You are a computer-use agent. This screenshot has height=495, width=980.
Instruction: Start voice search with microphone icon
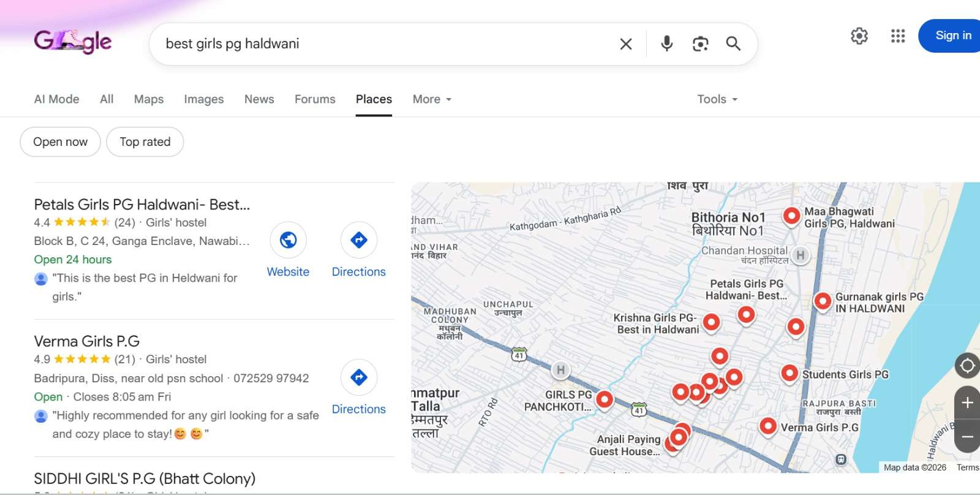667,43
